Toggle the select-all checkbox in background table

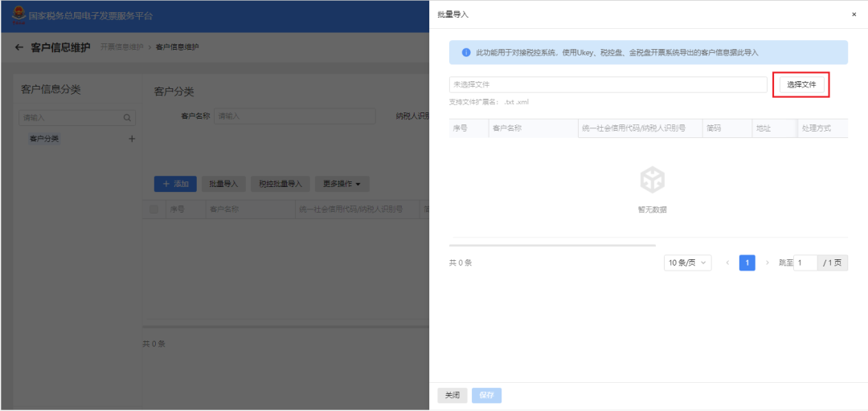point(154,209)
